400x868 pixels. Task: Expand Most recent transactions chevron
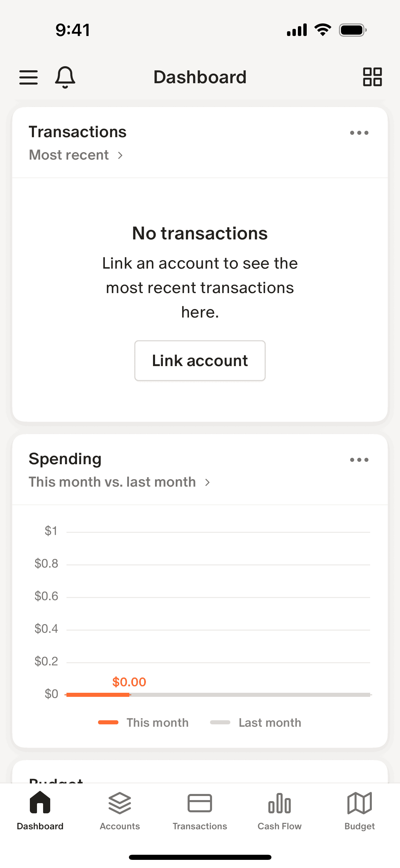click(120, 155)
